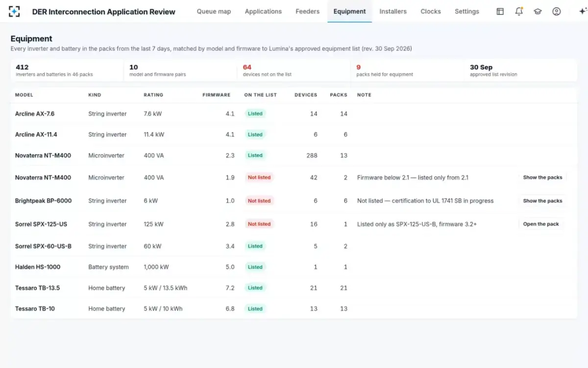Click the Listed badge for Arcline AX-11.4
The height and width of the screenshot is (368, 588).
click(255, 134)
